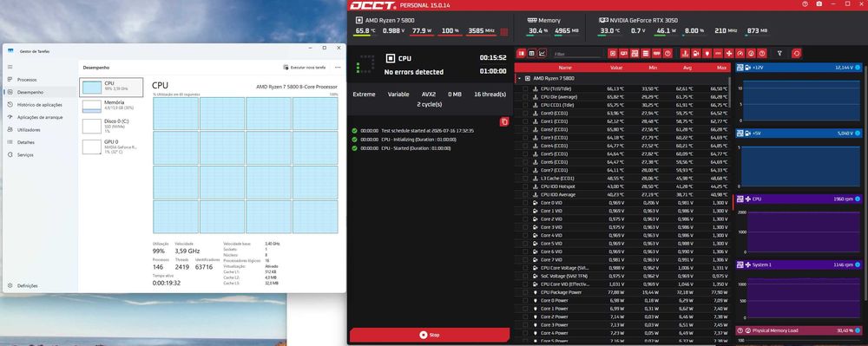Stop the running OCCT CPU test
868x346 pixels.
[x=430, y=335]
